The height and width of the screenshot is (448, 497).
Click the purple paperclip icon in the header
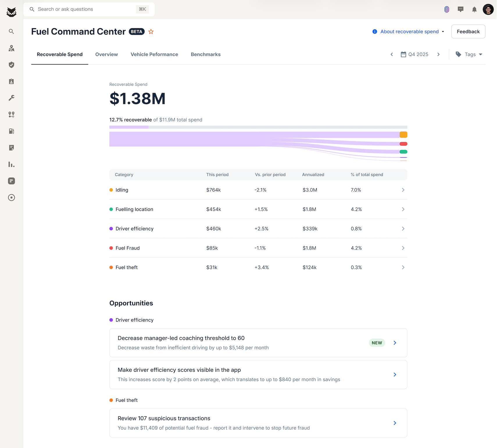447,9
